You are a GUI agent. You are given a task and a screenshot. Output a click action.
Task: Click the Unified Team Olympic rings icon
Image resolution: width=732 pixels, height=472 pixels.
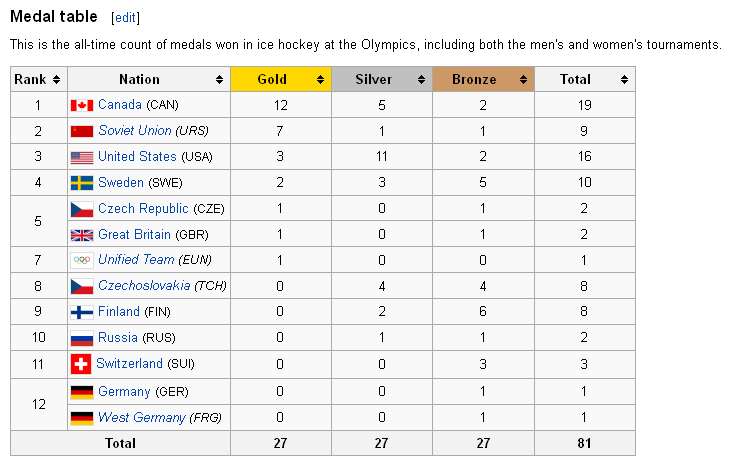(81, 260)
